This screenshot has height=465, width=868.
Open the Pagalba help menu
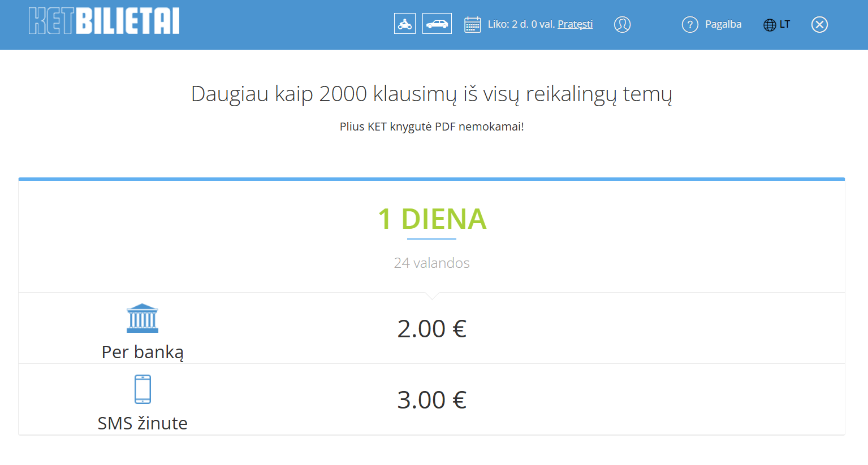pos(723,24)
